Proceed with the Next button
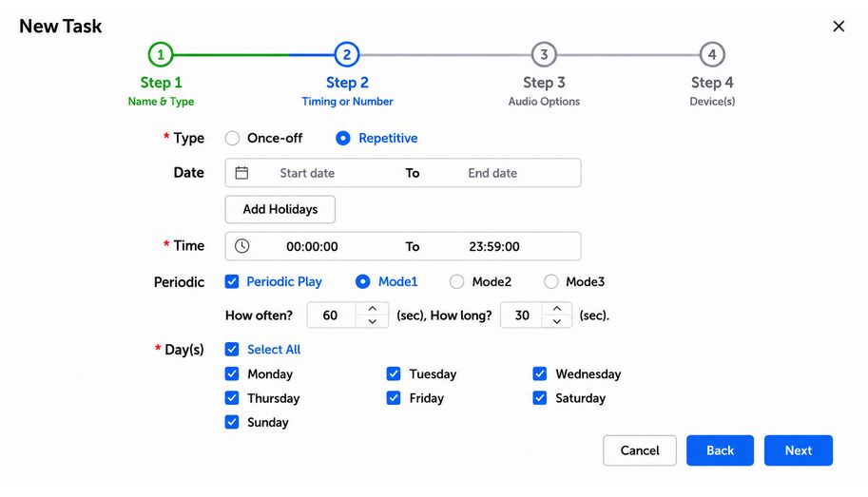 click(799, 449)
